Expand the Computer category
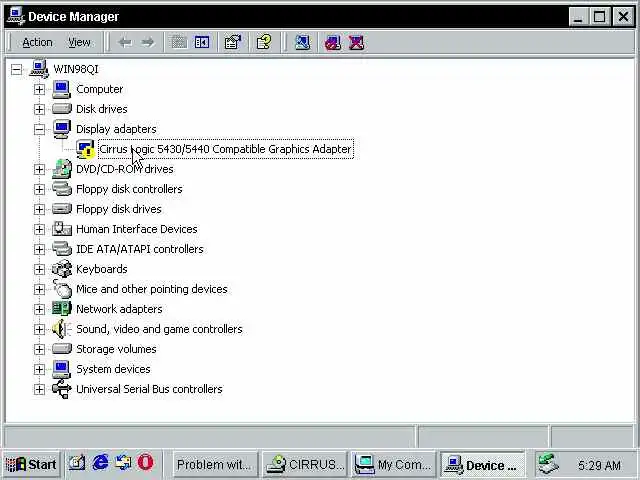This screenshot has width=640, height=480. (39, 89)
